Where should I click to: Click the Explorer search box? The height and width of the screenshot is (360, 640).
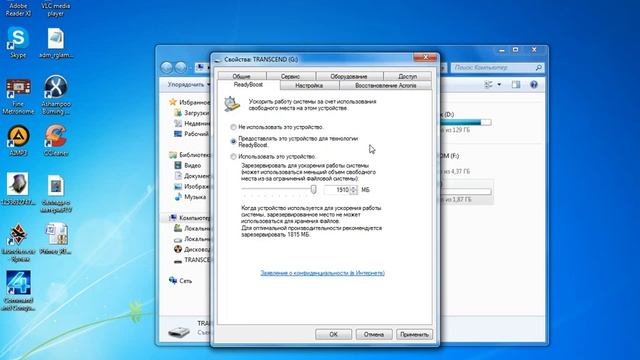coord(497,67)
